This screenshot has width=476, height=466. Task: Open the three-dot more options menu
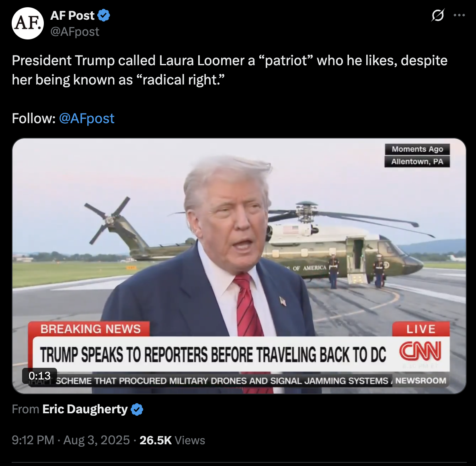click(x=459, y=15)
